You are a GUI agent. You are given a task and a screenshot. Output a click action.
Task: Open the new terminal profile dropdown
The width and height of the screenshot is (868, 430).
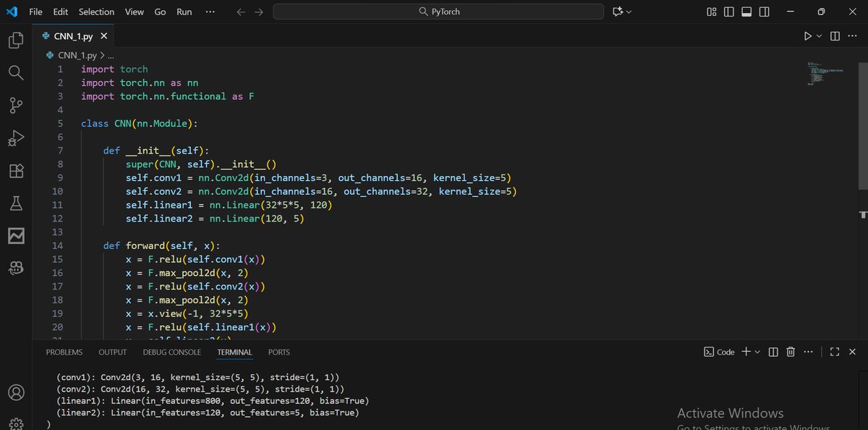click(757, 352)
